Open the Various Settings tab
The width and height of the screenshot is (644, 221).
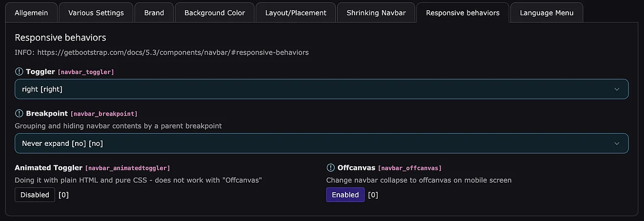pos(96,13)
